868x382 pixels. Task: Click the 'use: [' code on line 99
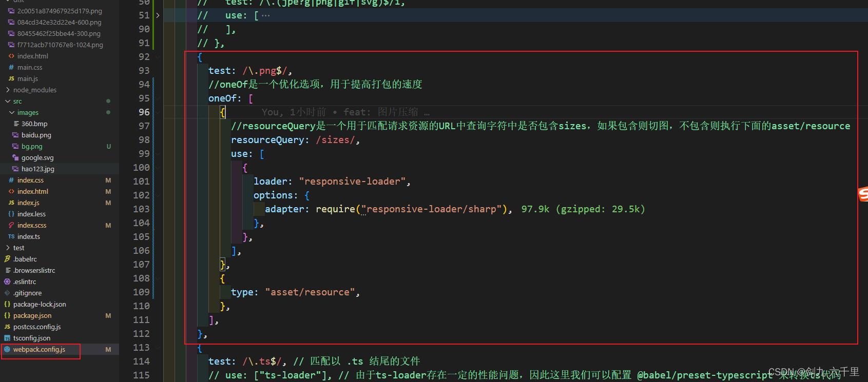[x=247, y=153]
